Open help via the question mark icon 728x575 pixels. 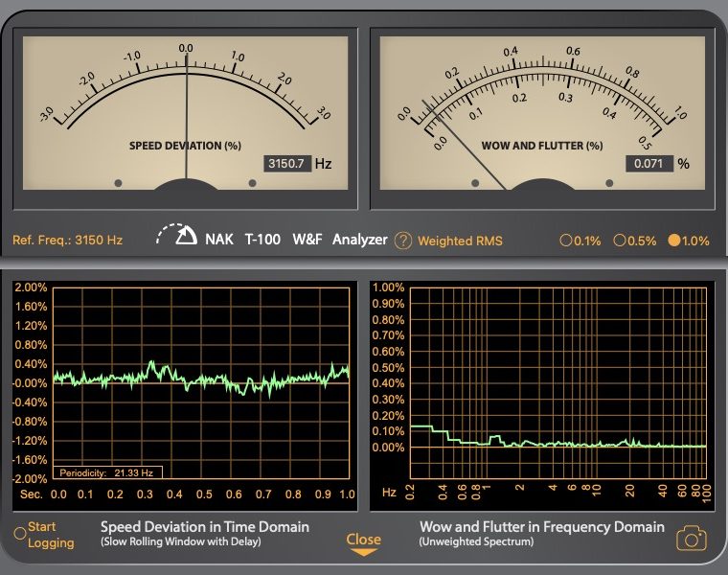[403, 241]
